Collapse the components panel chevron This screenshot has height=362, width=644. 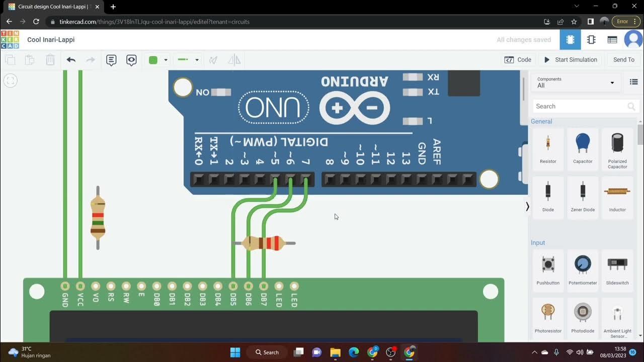[x=527, y=207]
